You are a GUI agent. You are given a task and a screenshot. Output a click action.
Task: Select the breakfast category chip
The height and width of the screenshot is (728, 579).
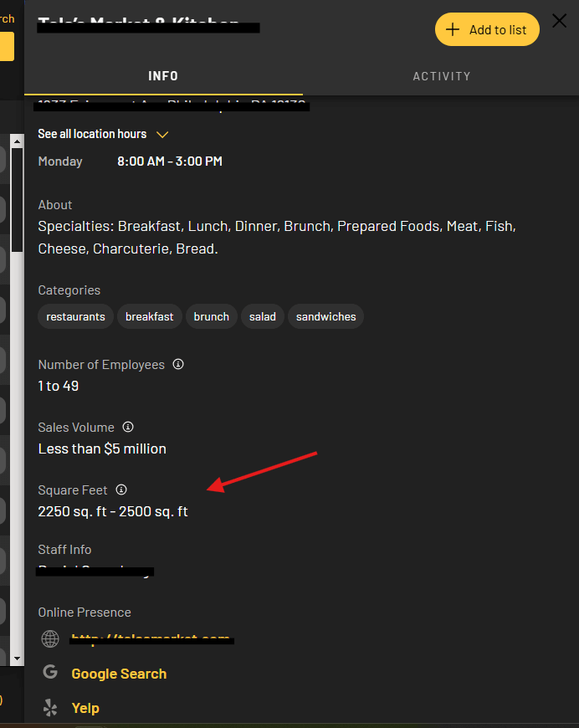pyautogui.click(x=150, y=316)
